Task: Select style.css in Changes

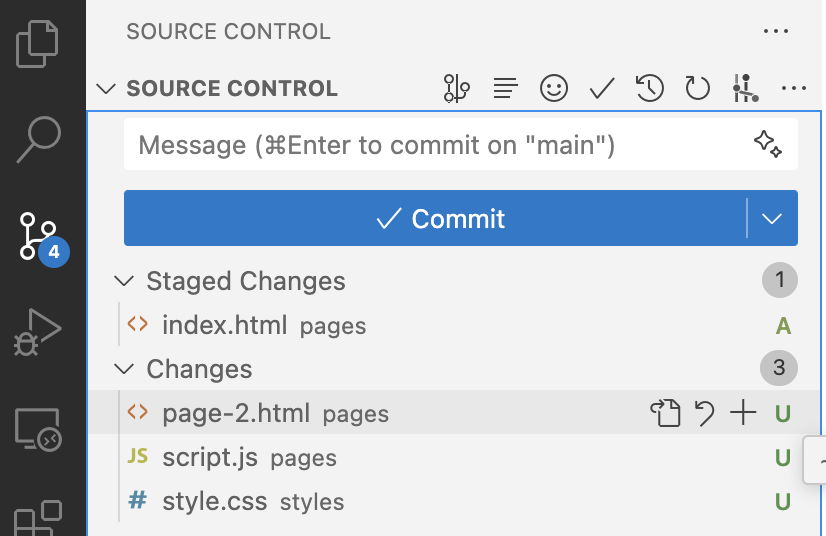Action: (454, 501)
